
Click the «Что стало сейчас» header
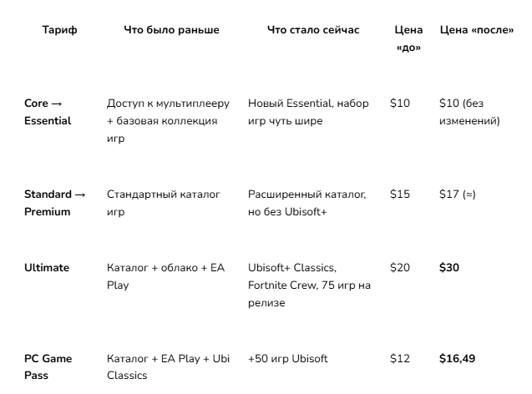click(x=313, y=30)
